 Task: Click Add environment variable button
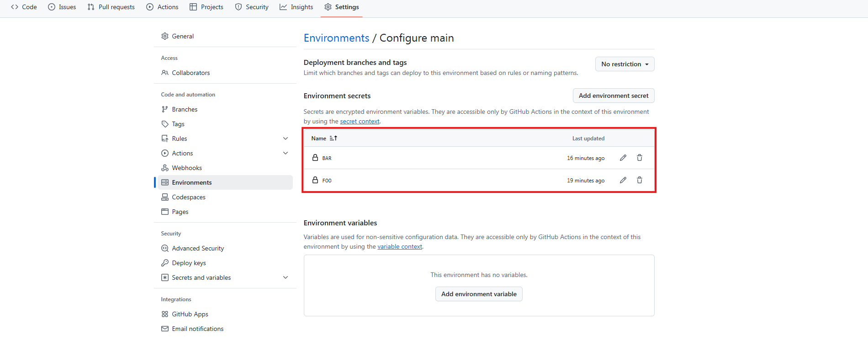[x=479, y=294]
